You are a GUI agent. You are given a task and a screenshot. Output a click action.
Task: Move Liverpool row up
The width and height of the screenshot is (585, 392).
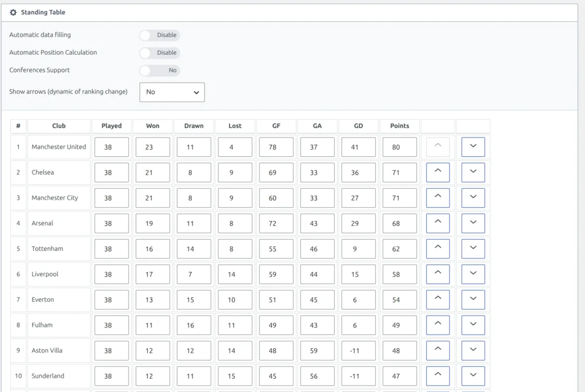point(438,274)
